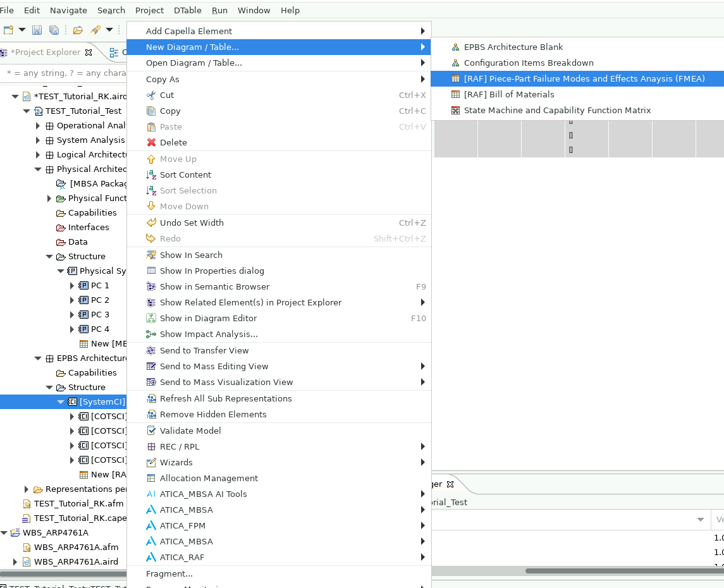This screenshot has width=724, height=588.
Task: Collapse the EPBS Architecture tree node
Action: pos(39,358)
